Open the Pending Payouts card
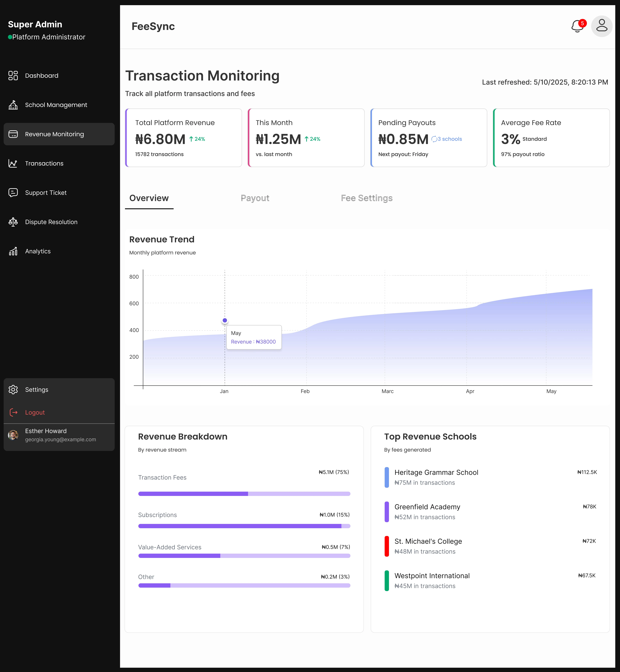This screenshot has width=620, height=672. coord(429,138)
